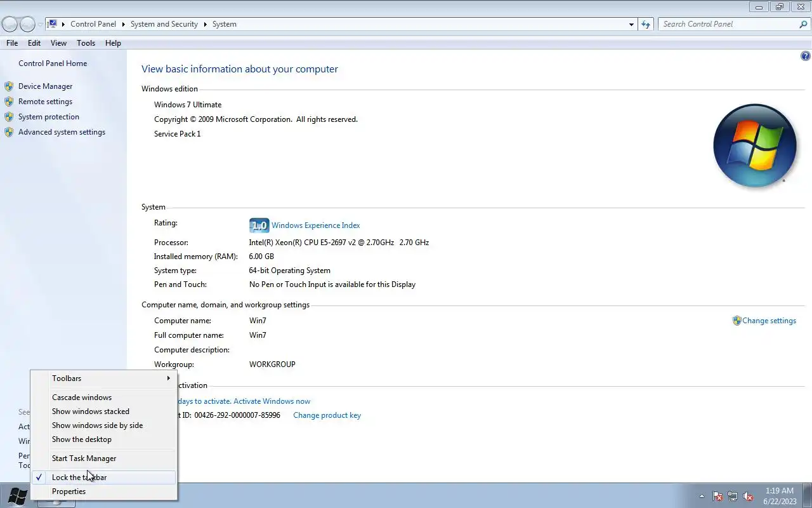Screen dimensions: 812x508
Task: Open System protection link
Action: [49, 117]
